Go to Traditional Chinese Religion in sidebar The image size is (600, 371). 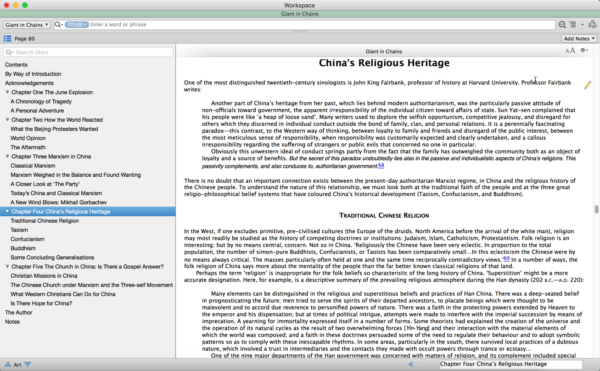[x=44, y=221]
